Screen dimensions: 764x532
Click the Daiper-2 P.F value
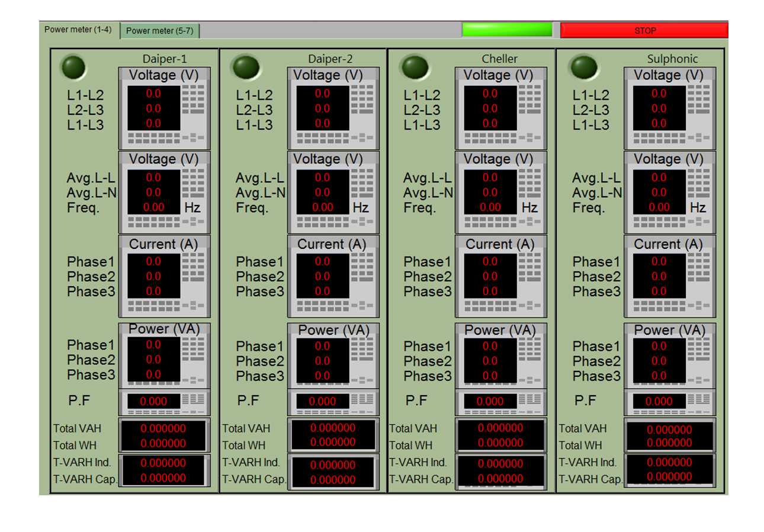[x=322, y=401]
